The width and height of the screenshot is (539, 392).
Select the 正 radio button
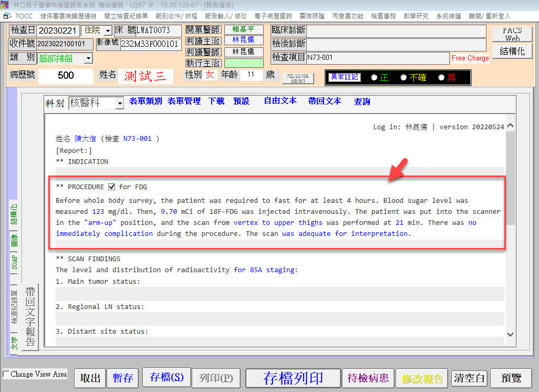point(374,77)
